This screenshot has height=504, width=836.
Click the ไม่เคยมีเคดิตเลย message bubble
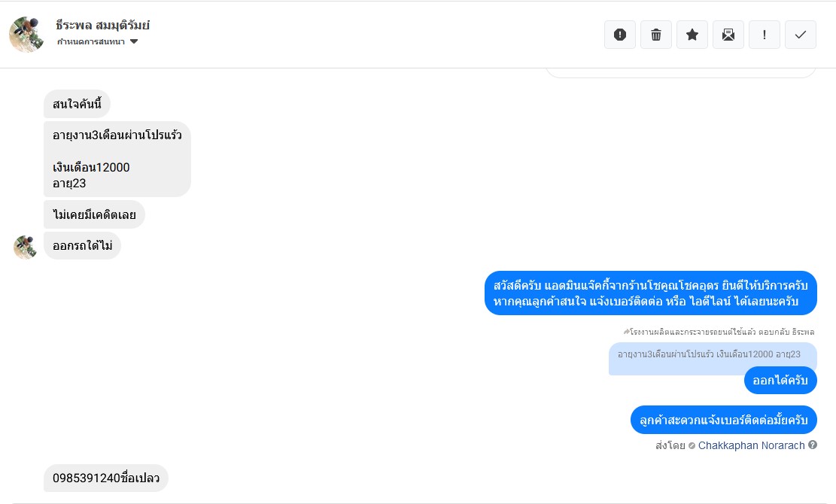coord(94,215)
